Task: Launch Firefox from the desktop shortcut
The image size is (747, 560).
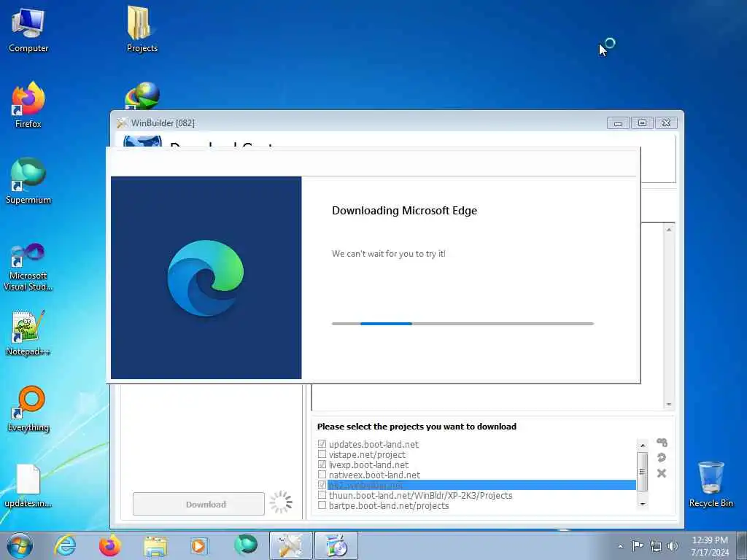Action: pyautogui.click(x=28, y=105)
